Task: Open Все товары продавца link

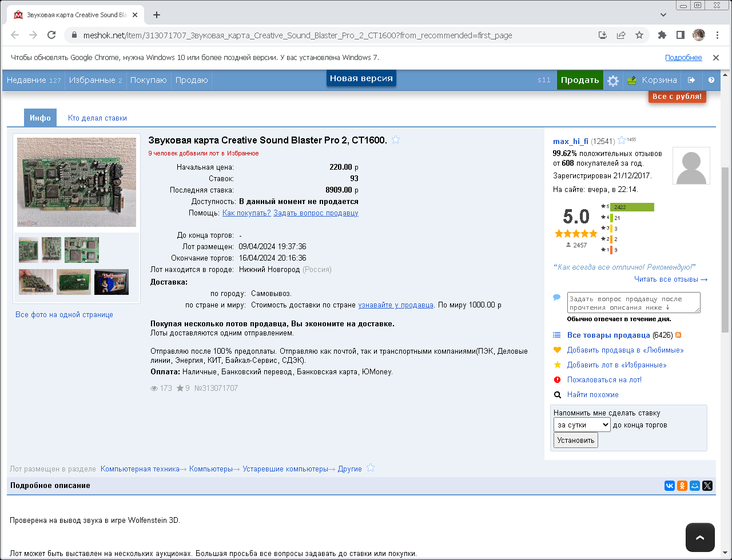Action: click(x=608, y=335)
